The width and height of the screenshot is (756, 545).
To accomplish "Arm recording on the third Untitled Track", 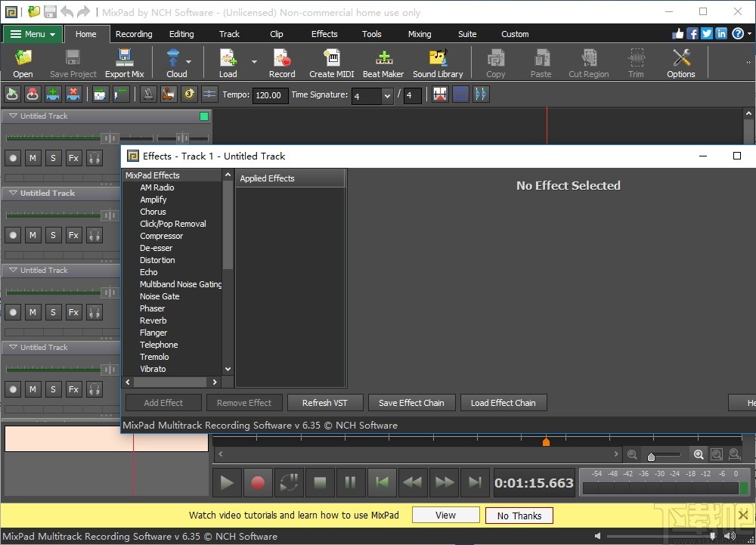I will 13,312.
